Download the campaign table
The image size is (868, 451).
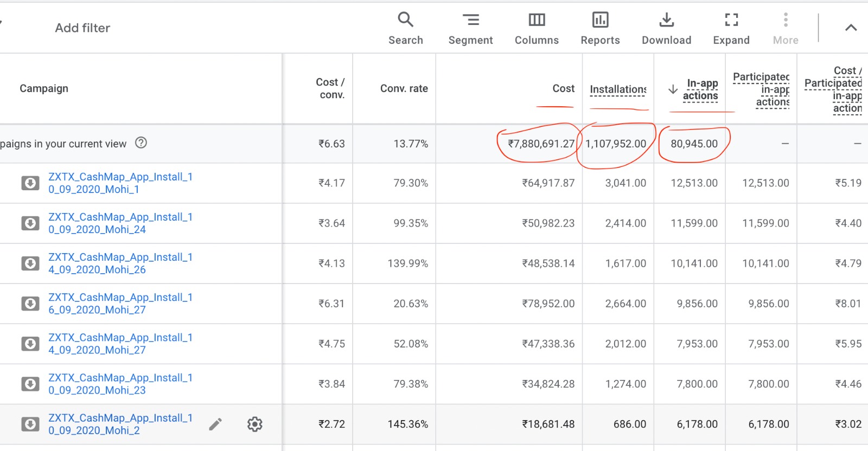point(666,28)
